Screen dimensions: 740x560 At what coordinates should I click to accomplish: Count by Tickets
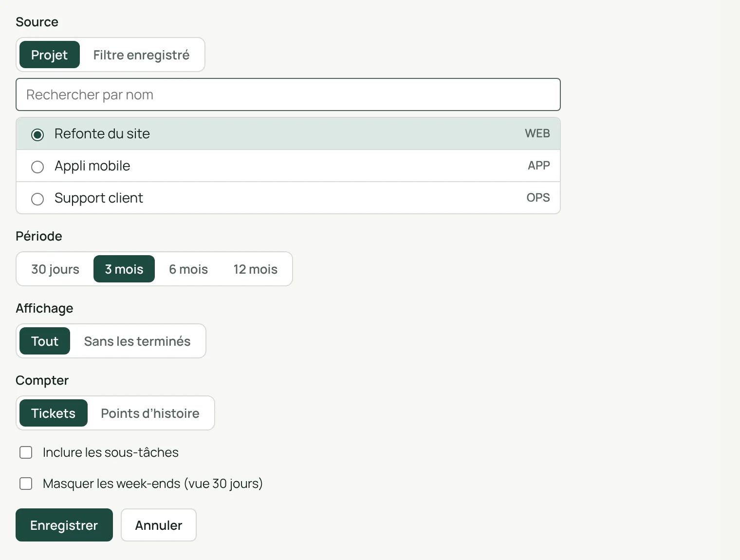(54, 413)
